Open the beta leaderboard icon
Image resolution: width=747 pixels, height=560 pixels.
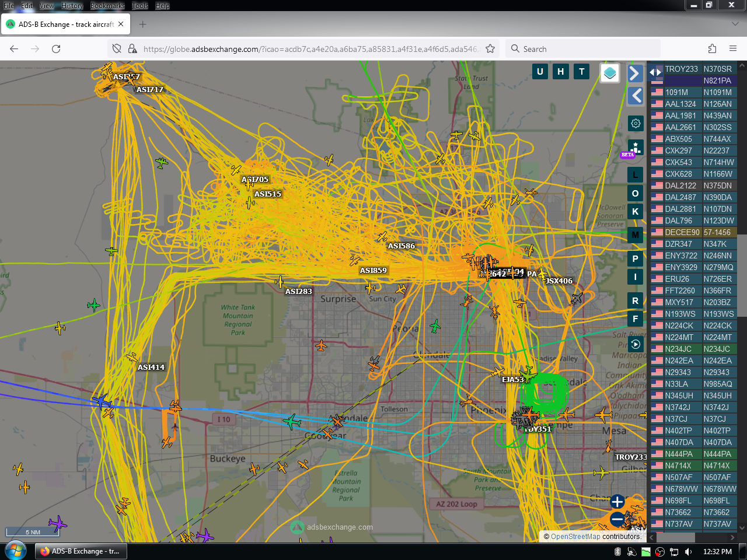coord(636,147)
